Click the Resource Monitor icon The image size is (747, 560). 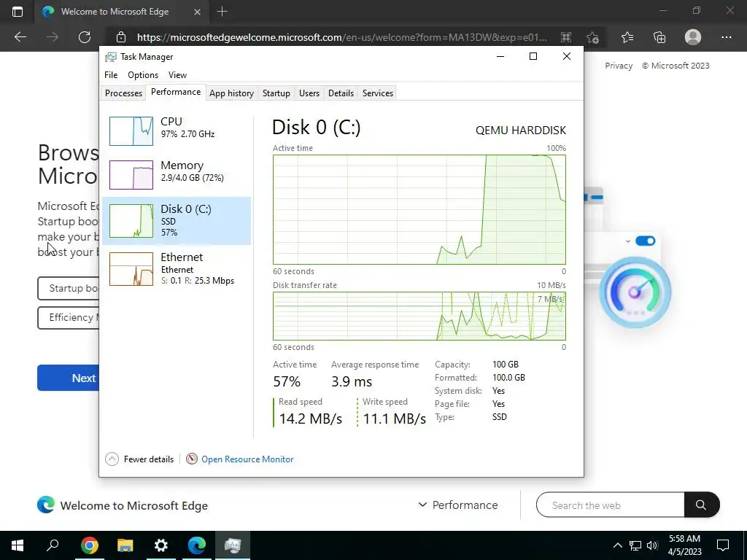[192, 459]
